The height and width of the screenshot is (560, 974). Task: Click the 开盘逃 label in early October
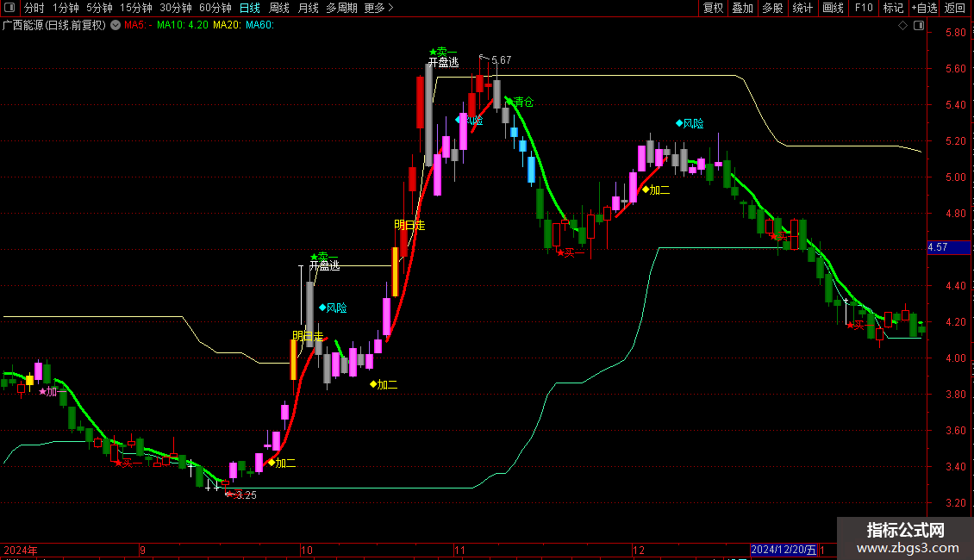[x=325, y=265]
